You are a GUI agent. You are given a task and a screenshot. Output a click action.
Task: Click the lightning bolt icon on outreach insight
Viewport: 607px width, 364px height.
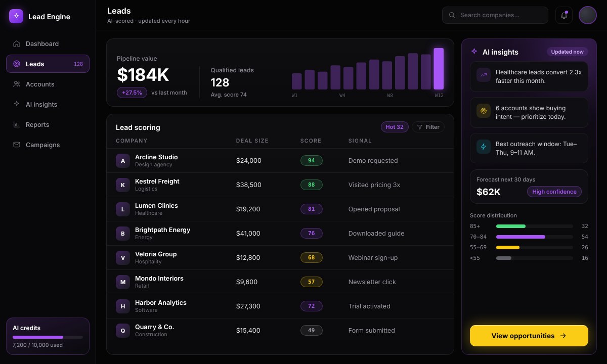click(484, 147)
